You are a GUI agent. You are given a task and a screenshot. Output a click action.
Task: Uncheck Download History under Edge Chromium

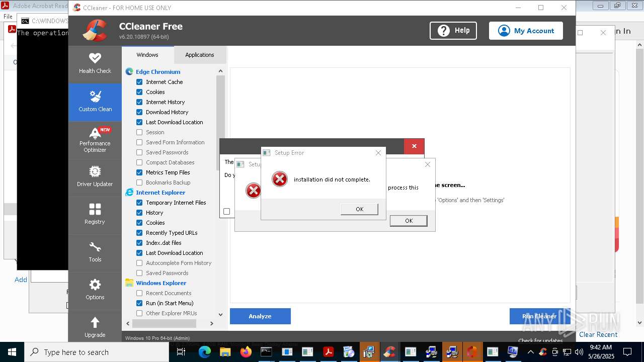tap(139, 112)
